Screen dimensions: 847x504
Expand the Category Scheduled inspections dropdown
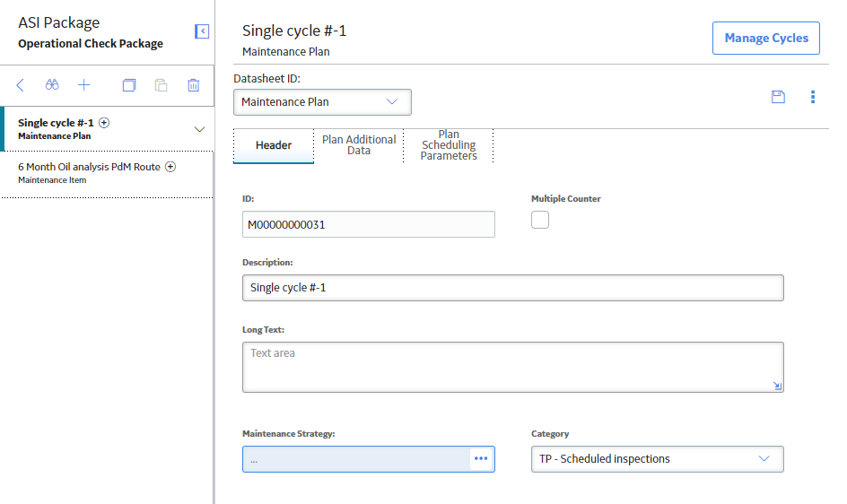(658, 459)
